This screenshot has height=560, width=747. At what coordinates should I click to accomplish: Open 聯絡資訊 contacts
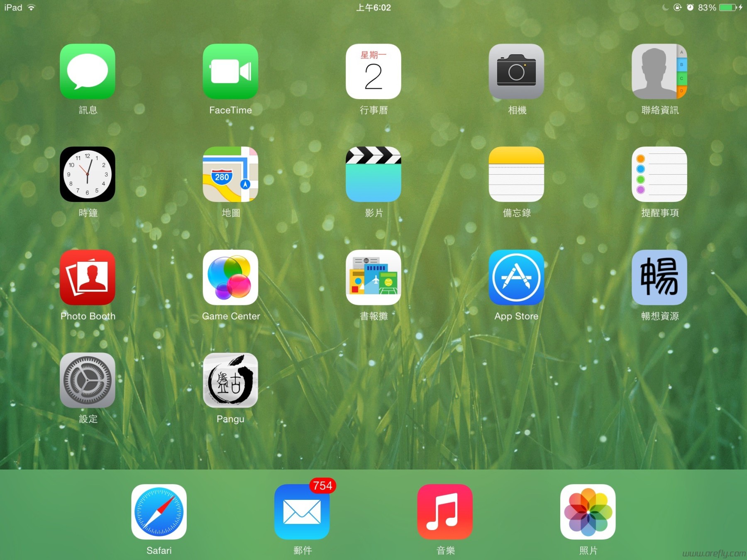(x=659, y=72)
